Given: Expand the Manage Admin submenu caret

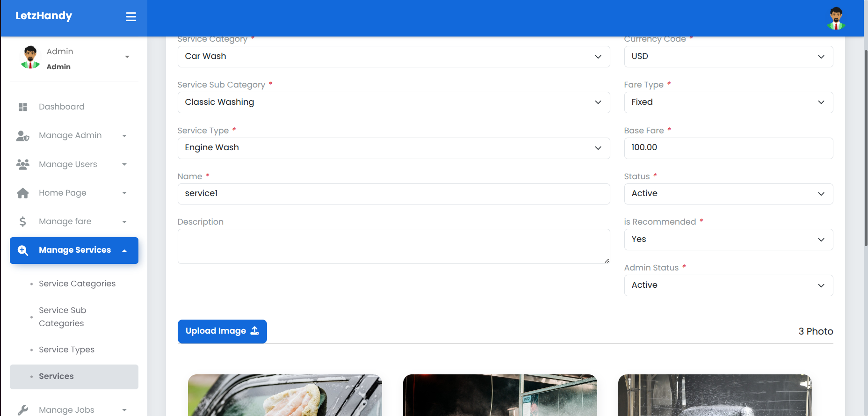Looking at the screenshot, I should [x=124, y=136].
